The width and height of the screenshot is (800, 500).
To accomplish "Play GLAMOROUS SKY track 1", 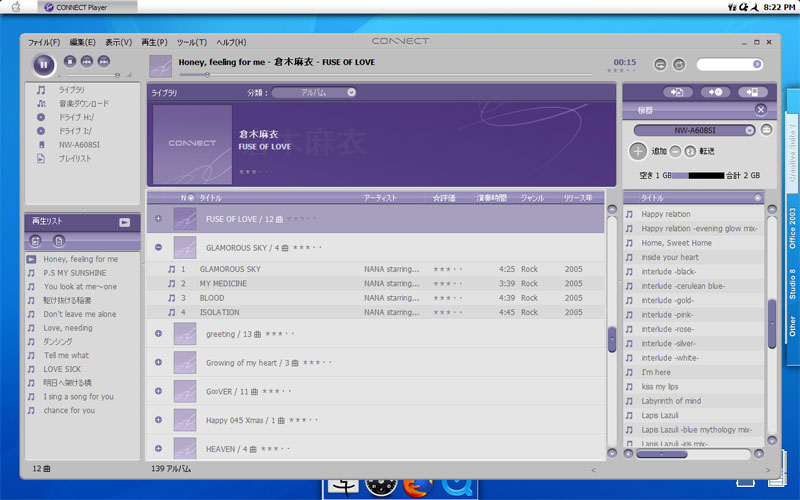I will click(x=375, y=269).
